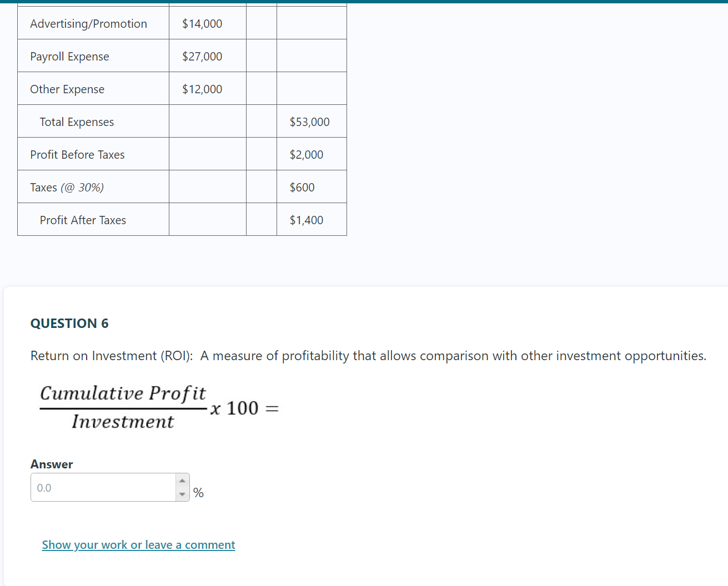Image resolution: width=728 pixels, height=586 pixels.
Task: Select the $600 taxes amount cell
Action: coord(302,187)
